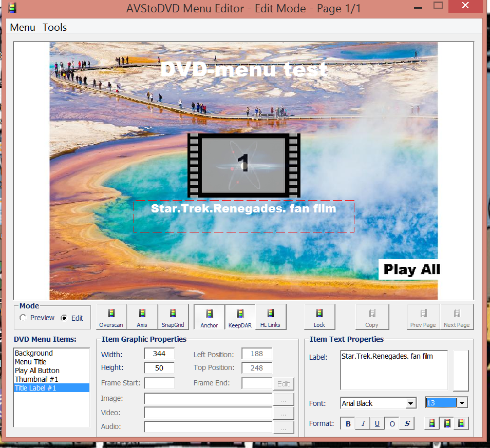Open the Menu menu

point(23,28)
